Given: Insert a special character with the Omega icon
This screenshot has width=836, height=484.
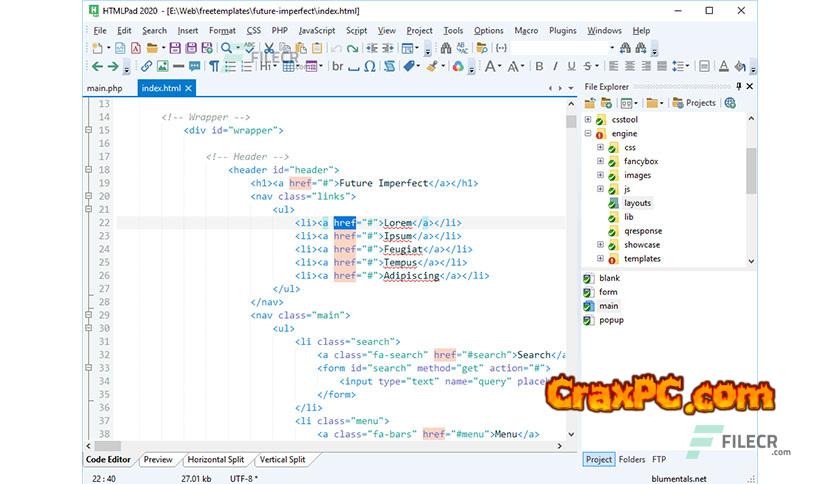Looking at the screenshot, I should click(x=370, y=66).
